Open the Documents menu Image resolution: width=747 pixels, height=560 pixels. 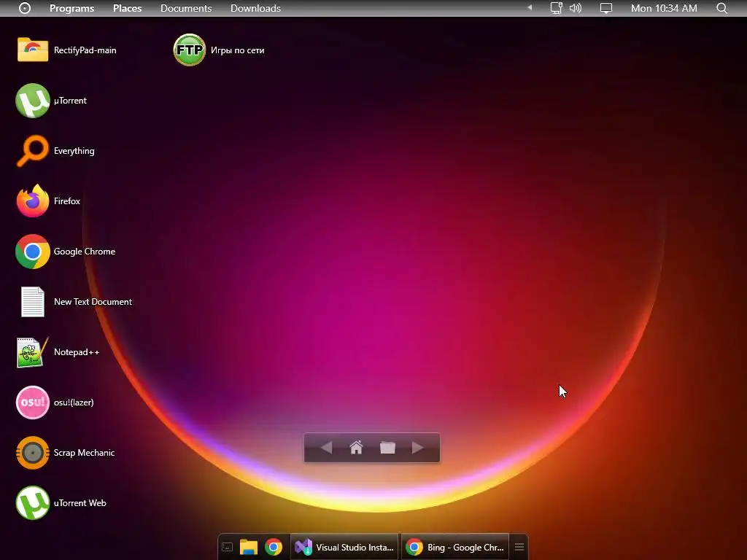[186, 8]
